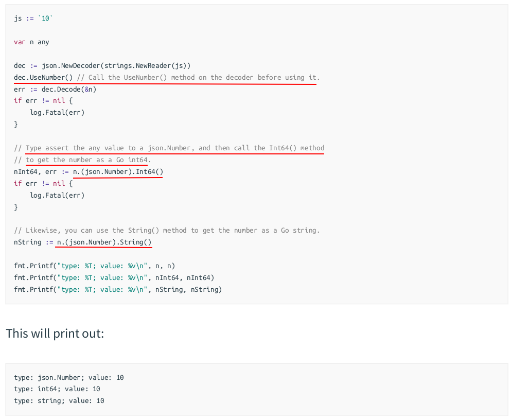
Task: Click the js := `10` code line
Action: click(33, 19)
